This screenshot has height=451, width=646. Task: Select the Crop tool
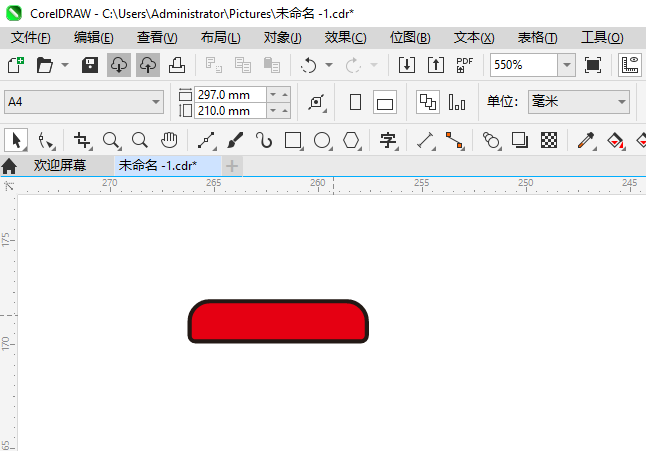point(82,140)
